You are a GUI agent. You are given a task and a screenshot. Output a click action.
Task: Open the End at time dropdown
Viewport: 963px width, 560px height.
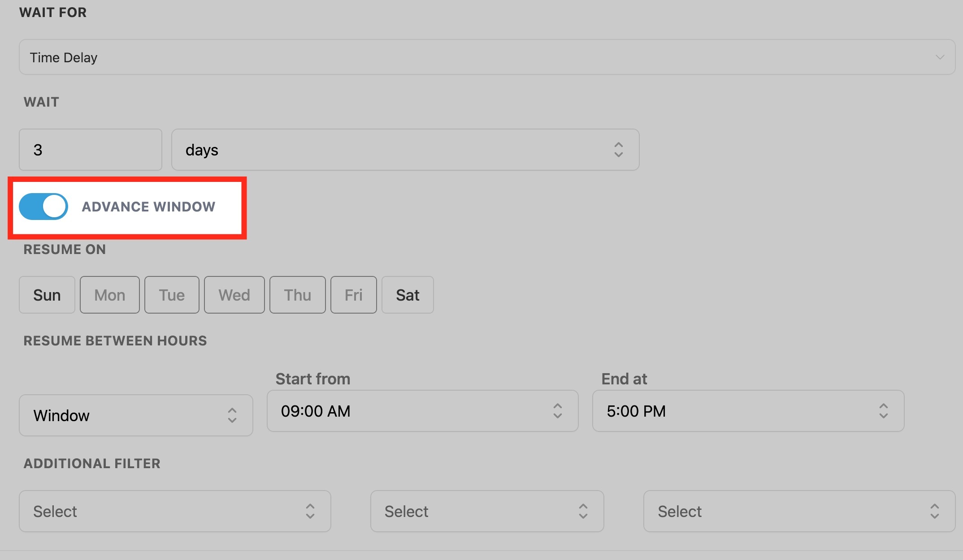coord(748,411)
